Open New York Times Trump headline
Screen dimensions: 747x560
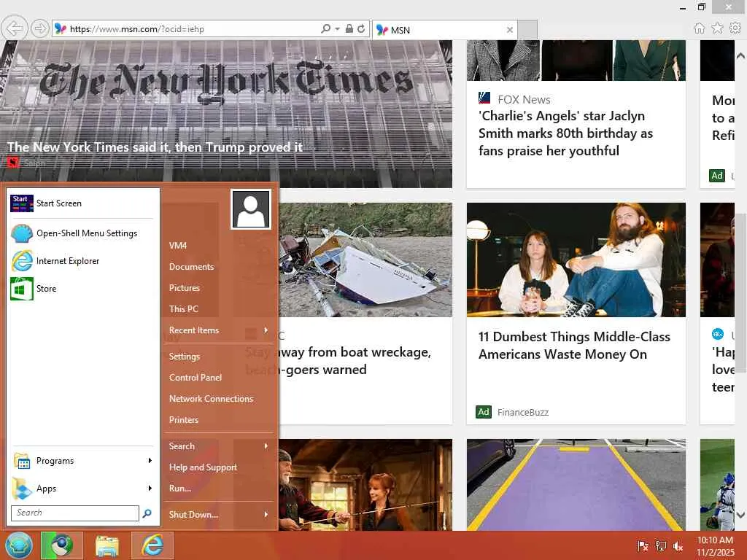point(155,147)
